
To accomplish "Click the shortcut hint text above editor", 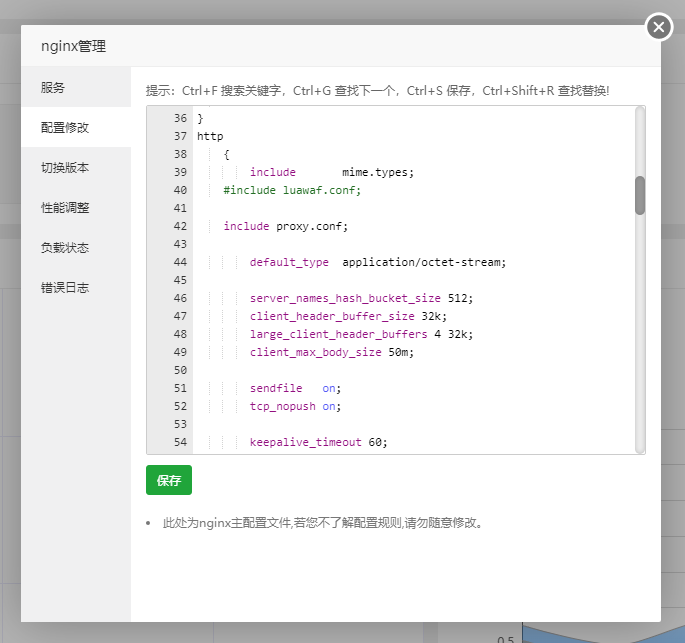I will coord(377,90).
